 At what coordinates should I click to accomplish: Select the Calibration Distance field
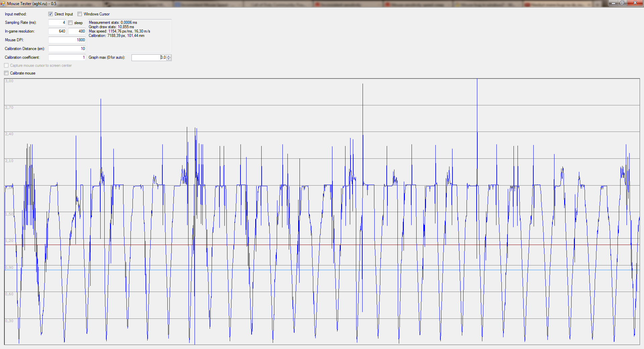67,49
